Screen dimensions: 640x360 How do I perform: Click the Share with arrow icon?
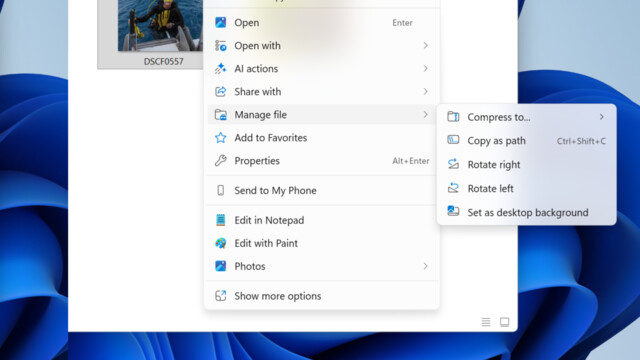coord(220,91)
